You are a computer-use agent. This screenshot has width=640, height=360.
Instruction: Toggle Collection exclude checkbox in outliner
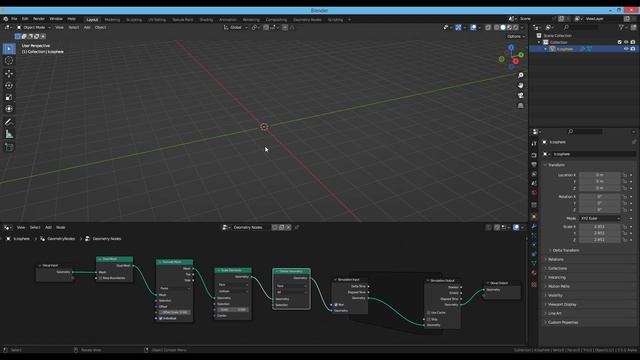click(x=620, y=42)
